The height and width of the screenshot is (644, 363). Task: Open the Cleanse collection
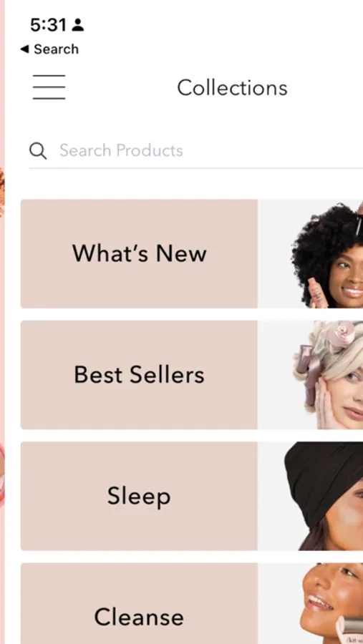192,603
